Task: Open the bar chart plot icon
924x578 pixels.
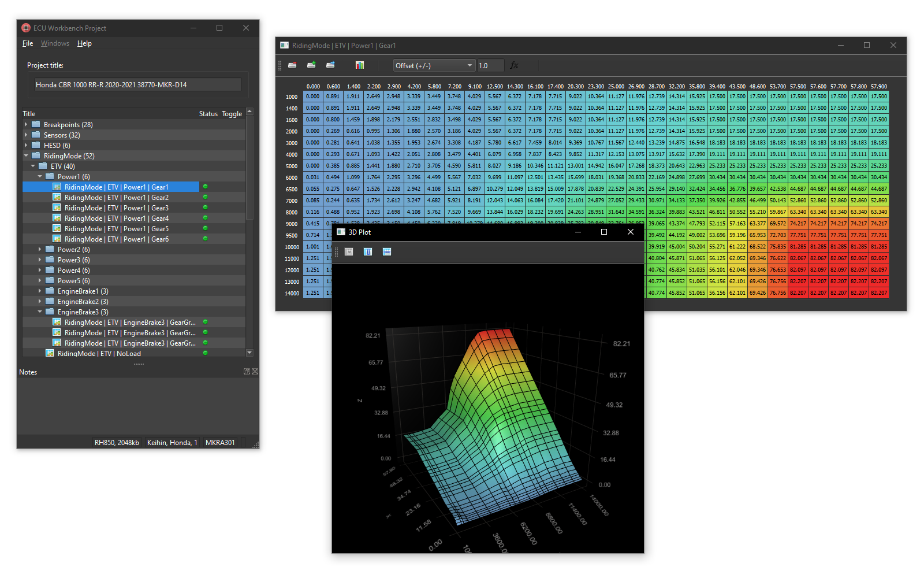Action: click(x=360, y=65)
